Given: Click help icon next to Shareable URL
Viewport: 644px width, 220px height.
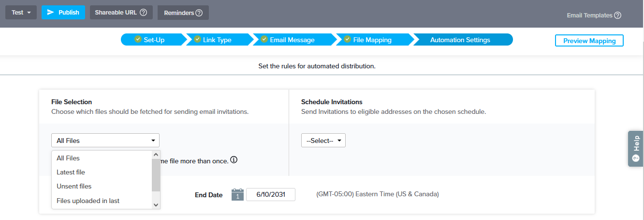Looking at the screenshot, I should (143, 13).
